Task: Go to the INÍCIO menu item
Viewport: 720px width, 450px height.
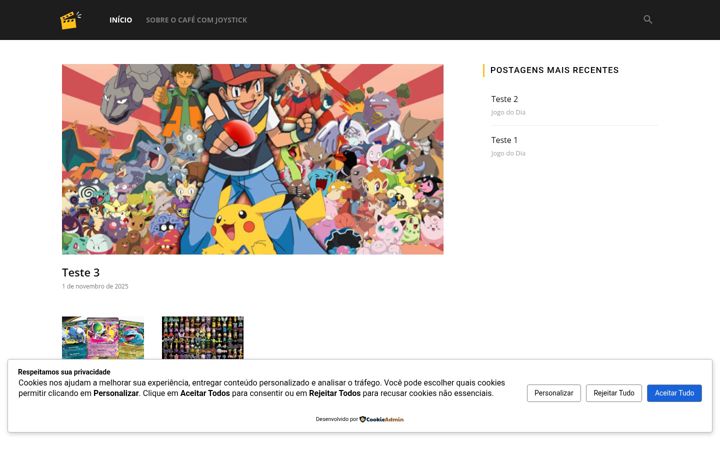Action: point(121,20)
